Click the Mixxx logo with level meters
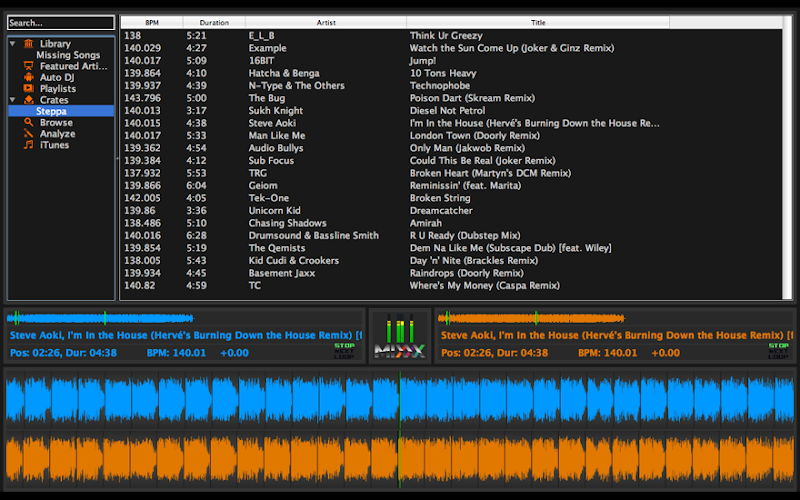Screen dimensions: 800x500 [400, 336]
